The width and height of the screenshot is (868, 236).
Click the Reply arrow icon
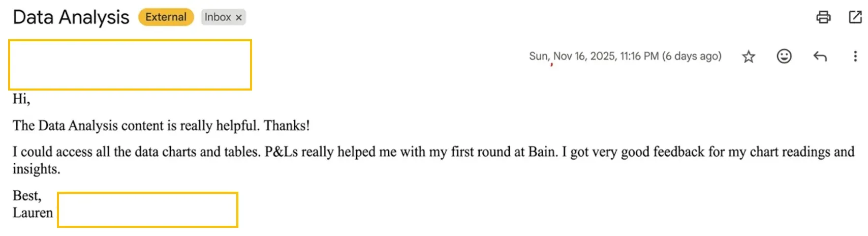[x=820, y=56]
